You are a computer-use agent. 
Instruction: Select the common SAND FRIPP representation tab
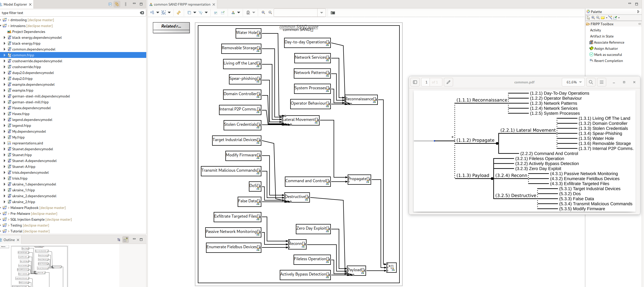(x=182, y=4)
